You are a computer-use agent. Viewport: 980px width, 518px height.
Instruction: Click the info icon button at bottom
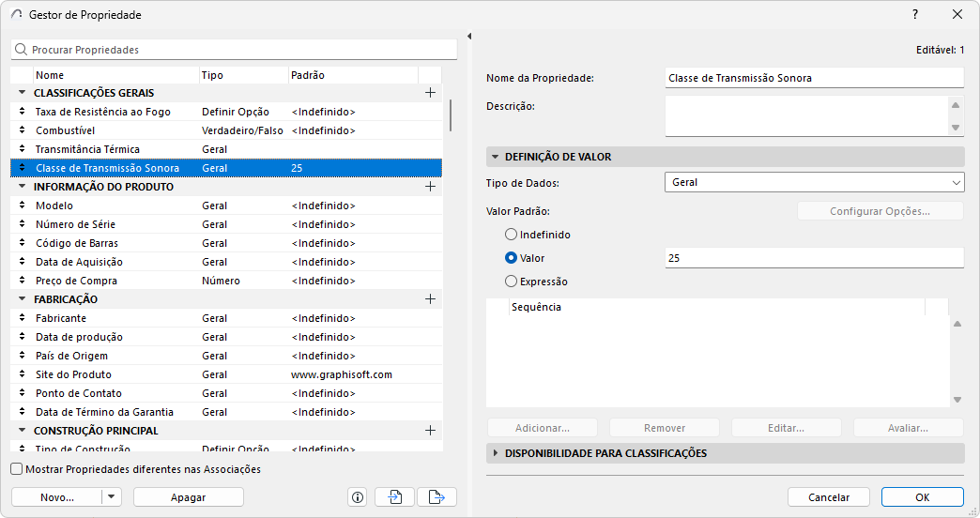click(357, 497)
